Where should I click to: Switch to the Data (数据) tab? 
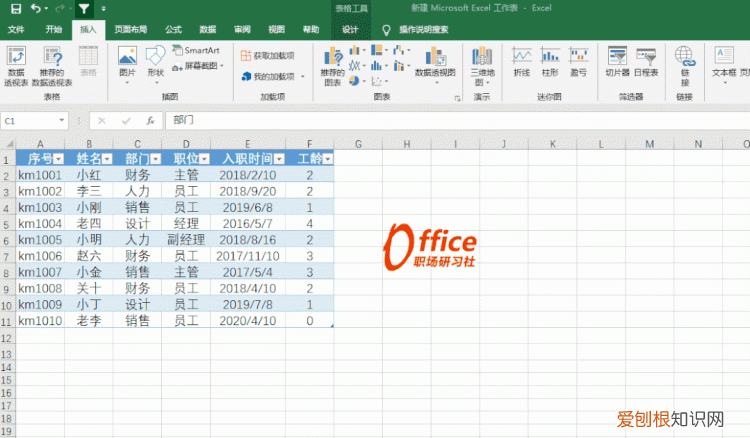pos(208,30)
